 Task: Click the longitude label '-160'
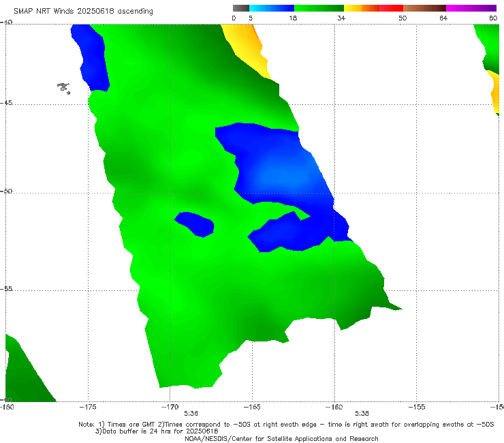coord(334,407)
